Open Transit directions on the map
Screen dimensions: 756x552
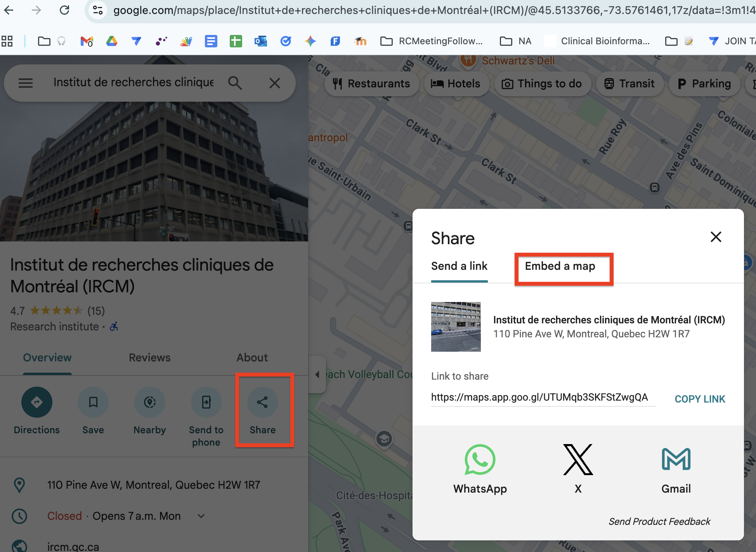click(629, 83)
